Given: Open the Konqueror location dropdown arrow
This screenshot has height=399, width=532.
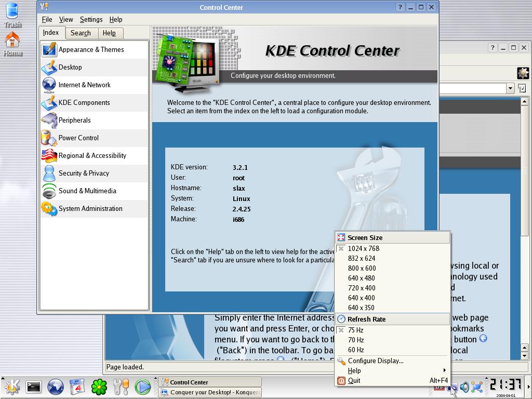Looking at the screenshot, I should [x=510, y=88].
